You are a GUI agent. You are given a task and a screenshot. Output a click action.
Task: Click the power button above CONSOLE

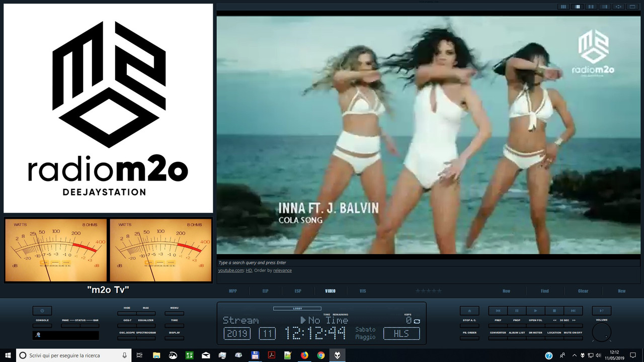(42, 311)
